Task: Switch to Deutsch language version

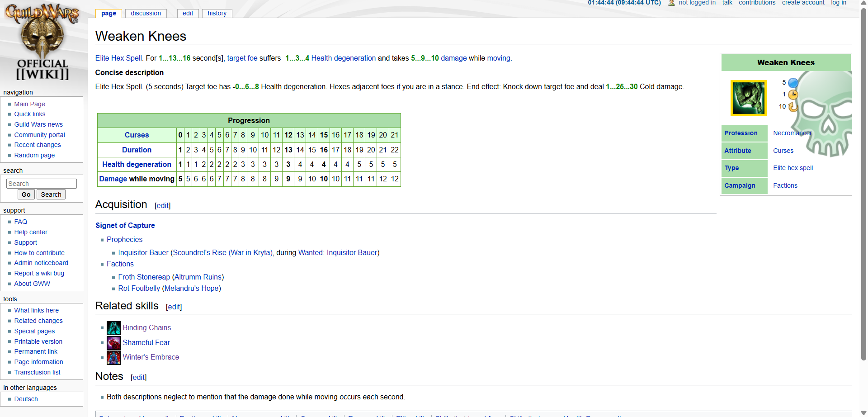Action: [x=26, y=399]
